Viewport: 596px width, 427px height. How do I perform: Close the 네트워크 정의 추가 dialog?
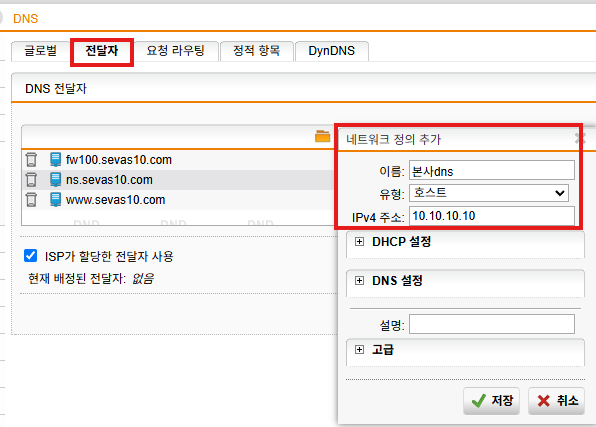tap(580, 138)
